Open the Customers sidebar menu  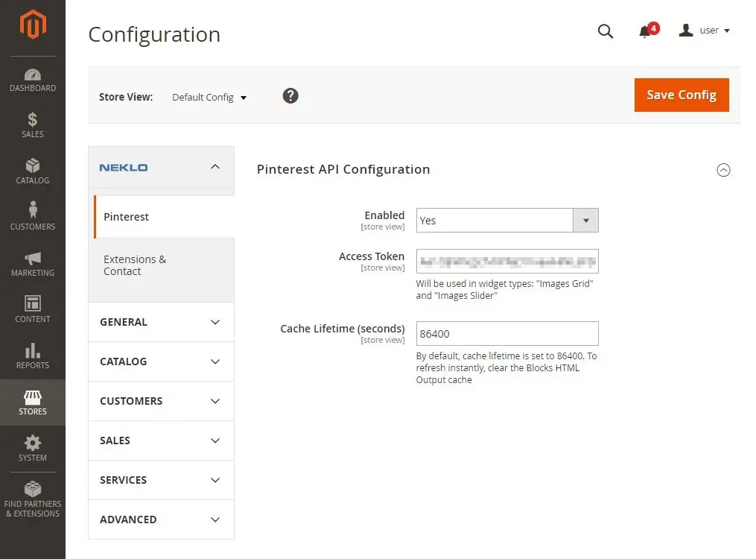pos(33,217)
